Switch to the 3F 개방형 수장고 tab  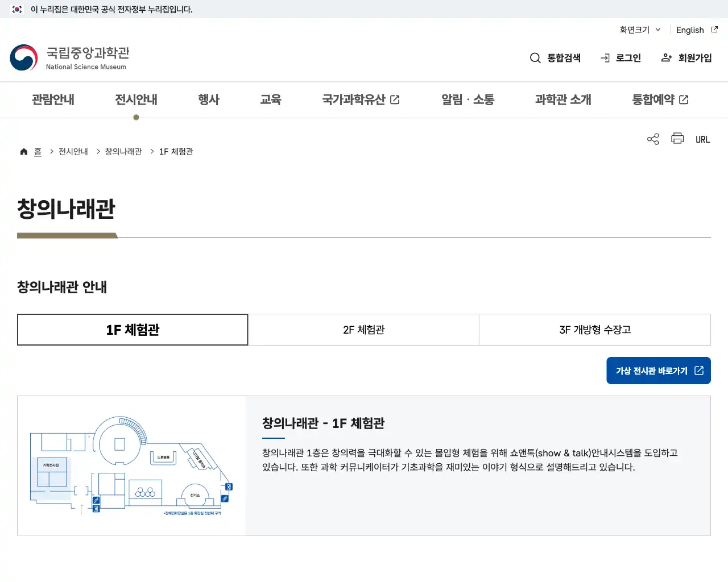point(595,330)
